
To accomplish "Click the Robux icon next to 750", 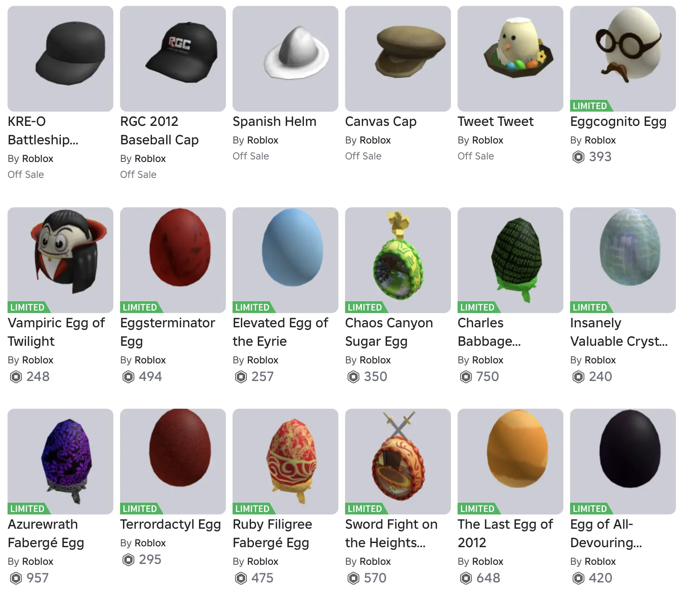I will [x=466, y=377].
